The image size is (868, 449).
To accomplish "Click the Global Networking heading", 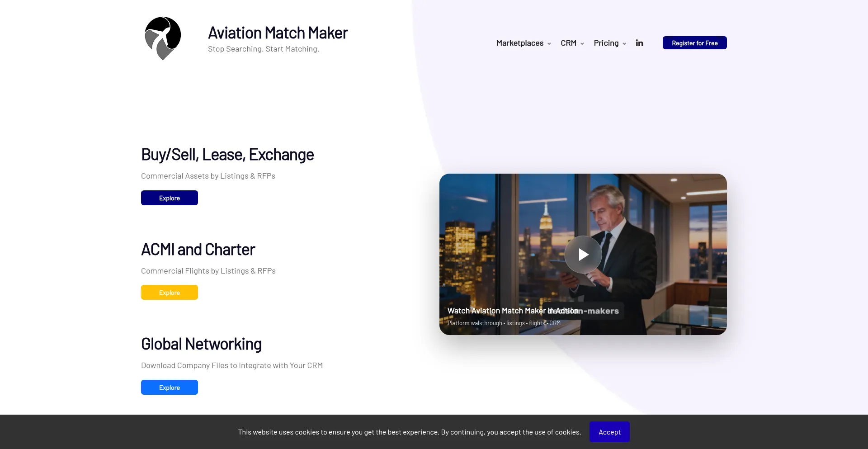I will [x=201, y=344].
